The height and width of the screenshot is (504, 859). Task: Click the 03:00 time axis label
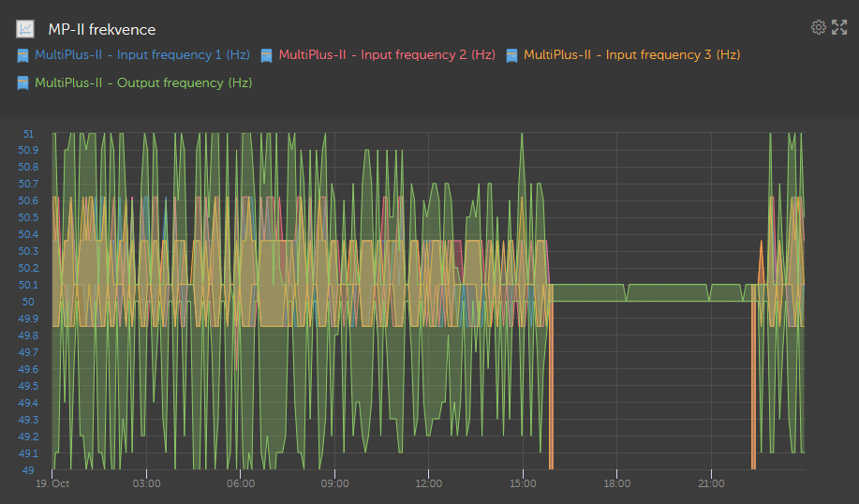(x=146, y=484)
